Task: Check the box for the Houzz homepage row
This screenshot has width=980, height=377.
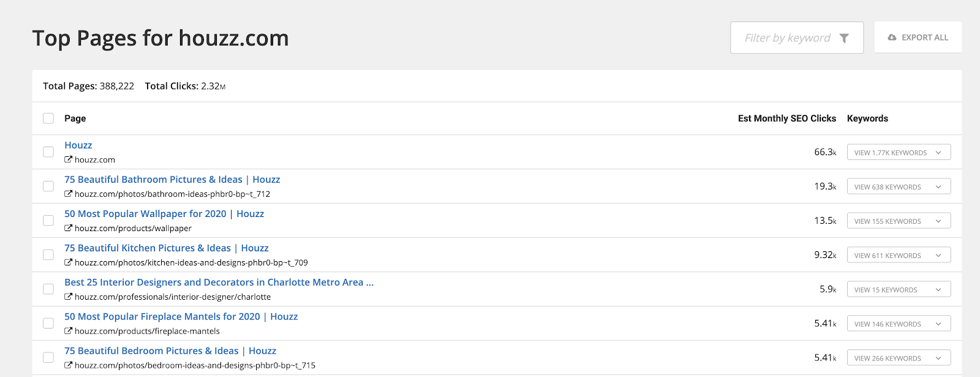Action: point(48,151)
